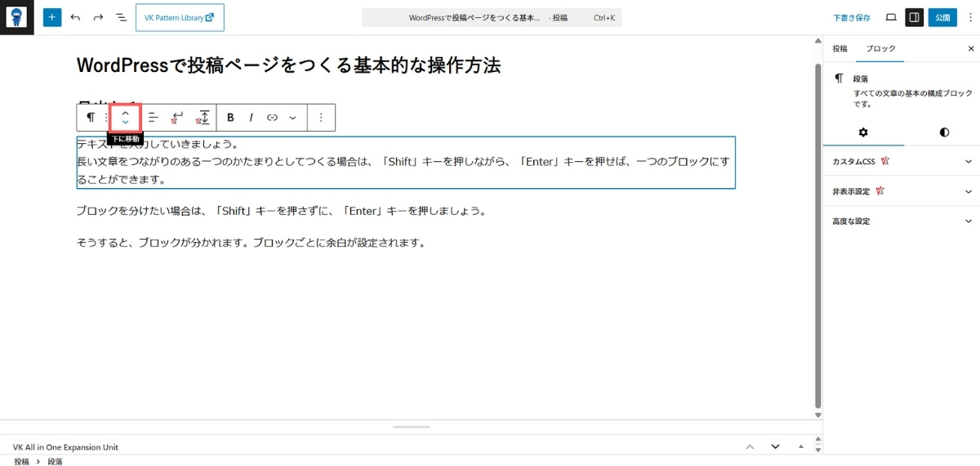Click the 段落 breadcrumb at bottom

click(55, 462)
